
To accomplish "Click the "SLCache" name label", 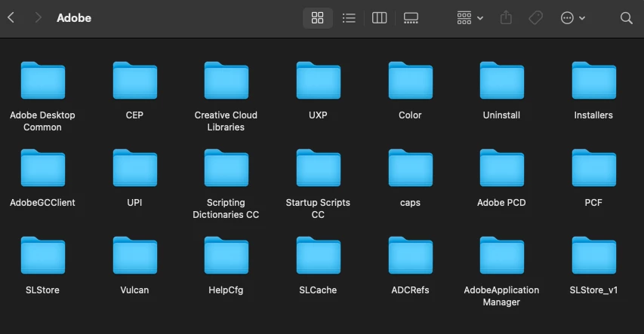I will point(318,290).
